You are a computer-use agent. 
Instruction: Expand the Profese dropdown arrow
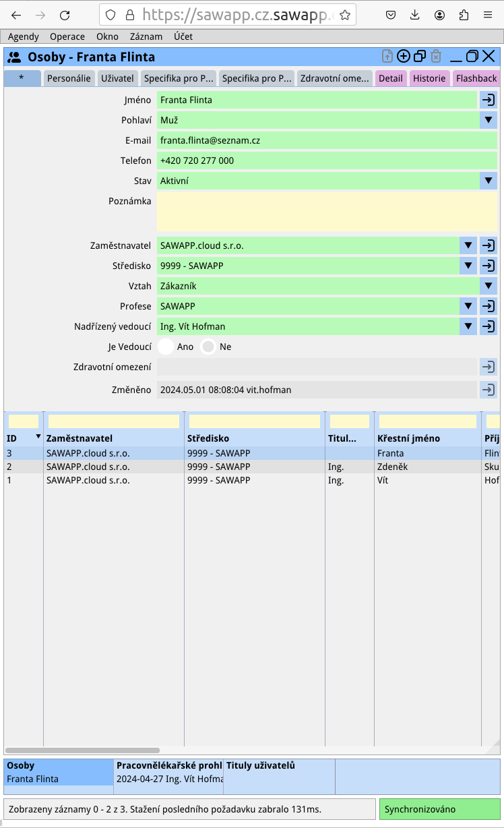(468, 306)
